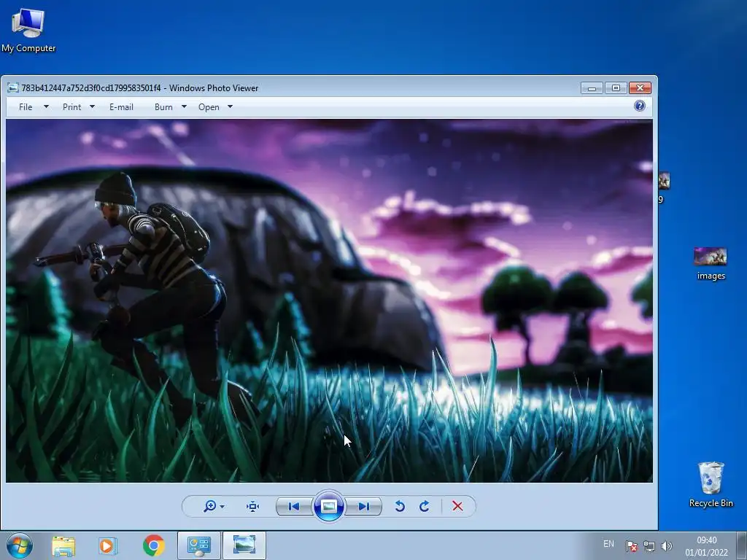
Task: Open the volume speaker icon
Action: point(667,546)
